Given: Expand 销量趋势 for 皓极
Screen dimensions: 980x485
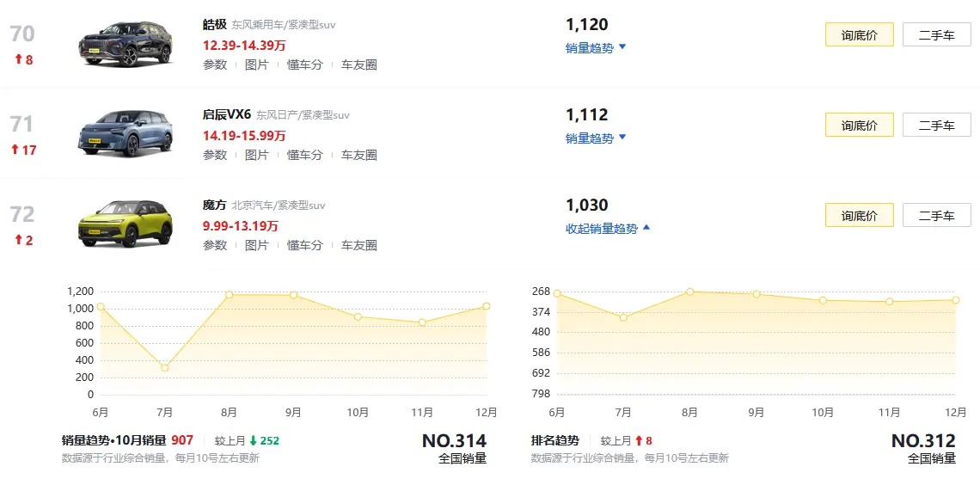Looking at the screenshot, I should click(x=596, y=48).
